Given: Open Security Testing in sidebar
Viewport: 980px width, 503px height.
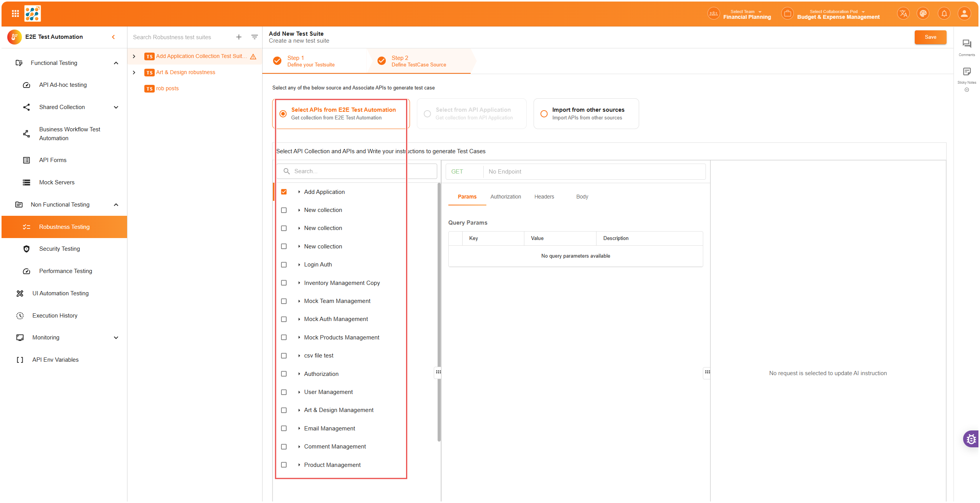Looking at the screenshot, I should coord(59,249).
